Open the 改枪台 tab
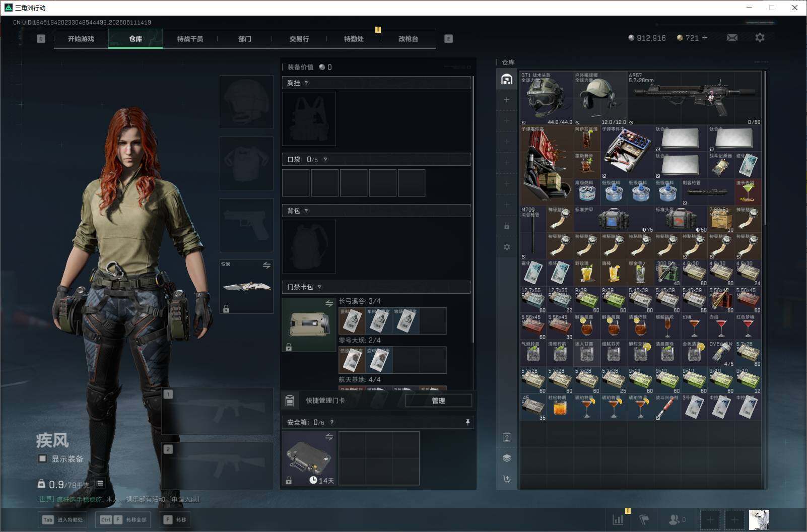The image size is (807, 532). pos(408,39)
